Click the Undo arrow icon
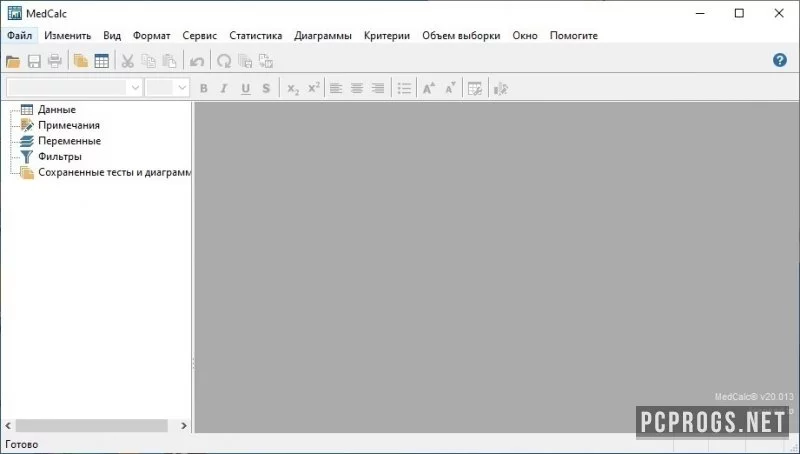The width and height of the screenshot is (800, 454). tap(196, 62)
